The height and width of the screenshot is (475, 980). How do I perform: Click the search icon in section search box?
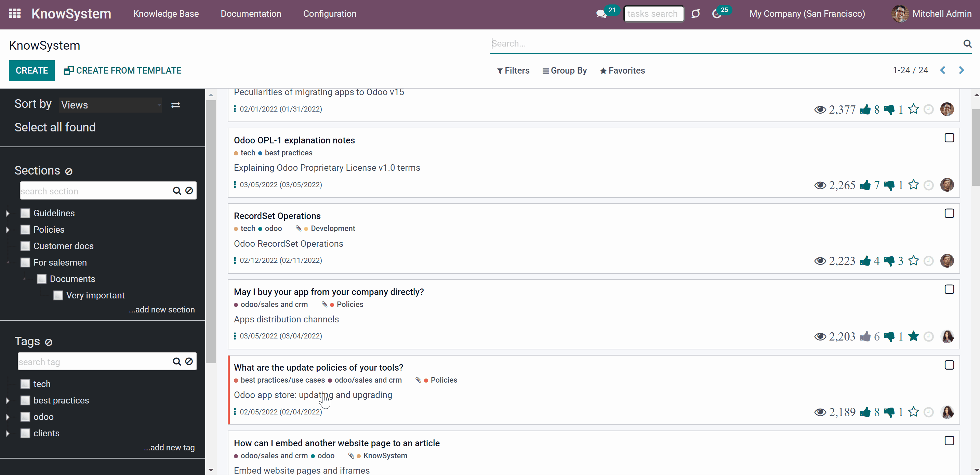[x=177, y=191]
